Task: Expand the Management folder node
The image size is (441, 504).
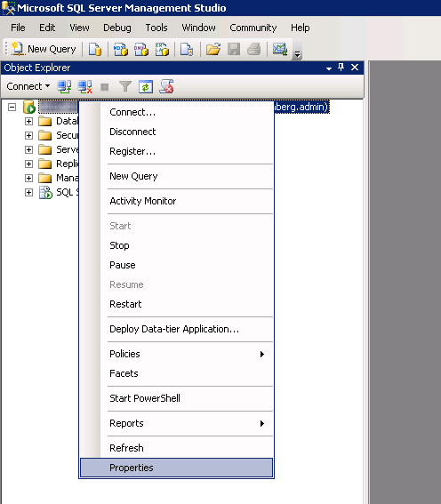Action: point(28,178)
